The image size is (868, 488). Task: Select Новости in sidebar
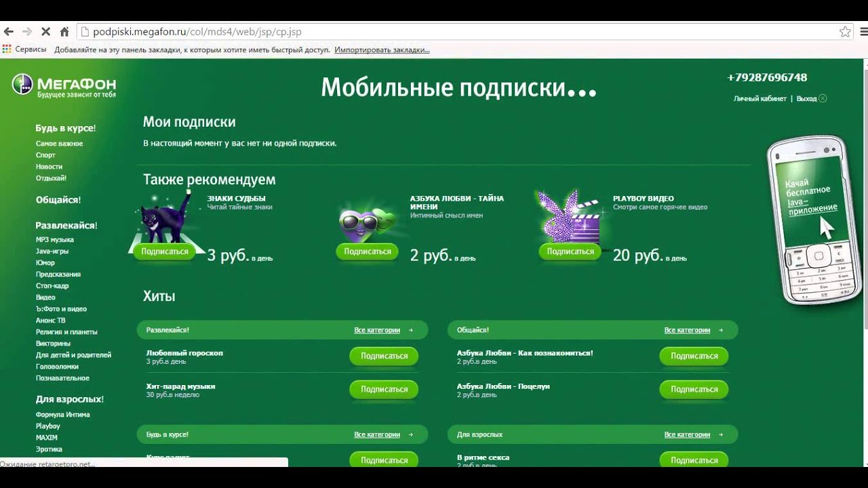tap(49, 167)
